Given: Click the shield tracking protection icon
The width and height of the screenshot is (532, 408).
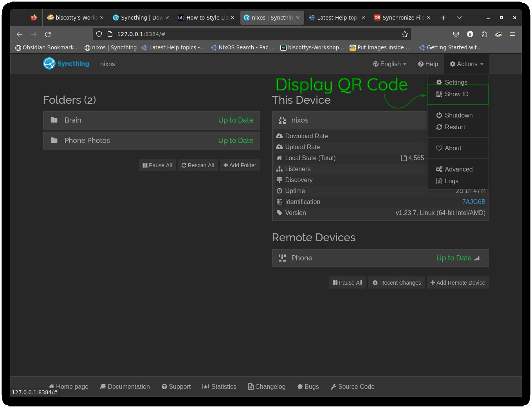Looking at the screenshot, I should pyautogui.click(x=99, y=34).
